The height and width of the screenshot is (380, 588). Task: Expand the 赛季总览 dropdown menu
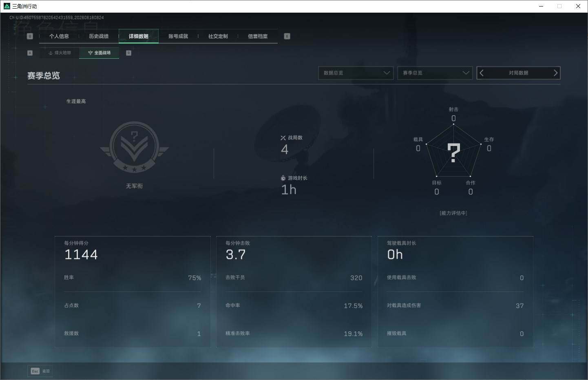tap(435, 73)
